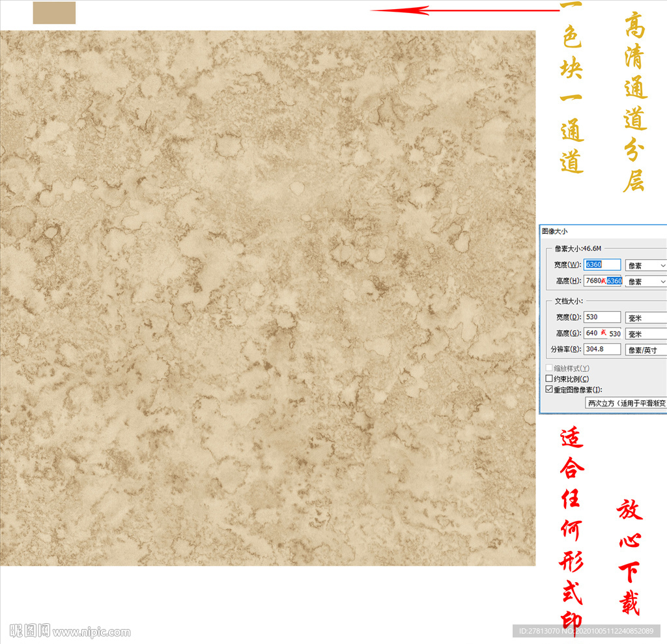Click the 分辨率(R) resolution field
Screen dimensions: 667x644
602,349
